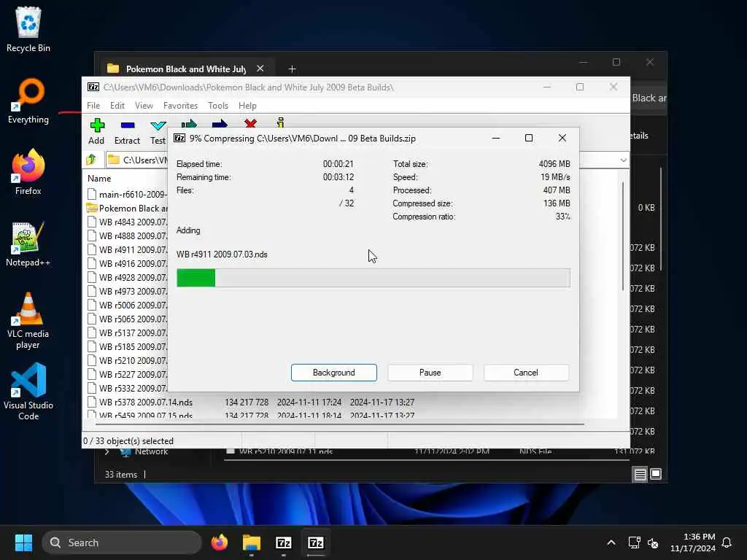Select the Explorer tab Pokemon Black and White

coord(185,69)
